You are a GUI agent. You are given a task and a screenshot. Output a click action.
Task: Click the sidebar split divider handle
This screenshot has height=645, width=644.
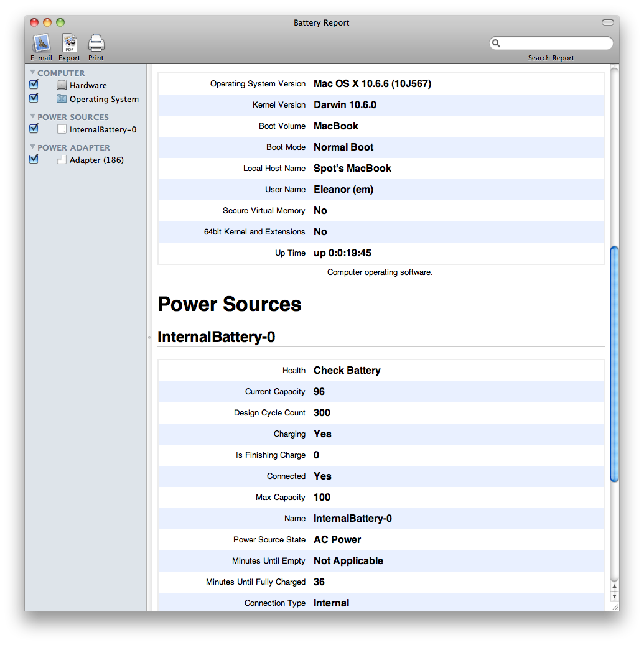click(x=149, y=338)
